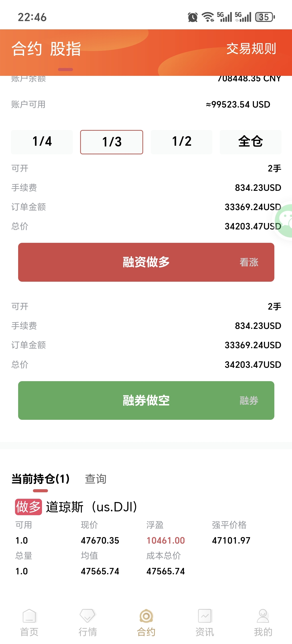This screenshot has width=292, height=644.
Task: Switch to the 股指 tab
Action: [66, 49]
